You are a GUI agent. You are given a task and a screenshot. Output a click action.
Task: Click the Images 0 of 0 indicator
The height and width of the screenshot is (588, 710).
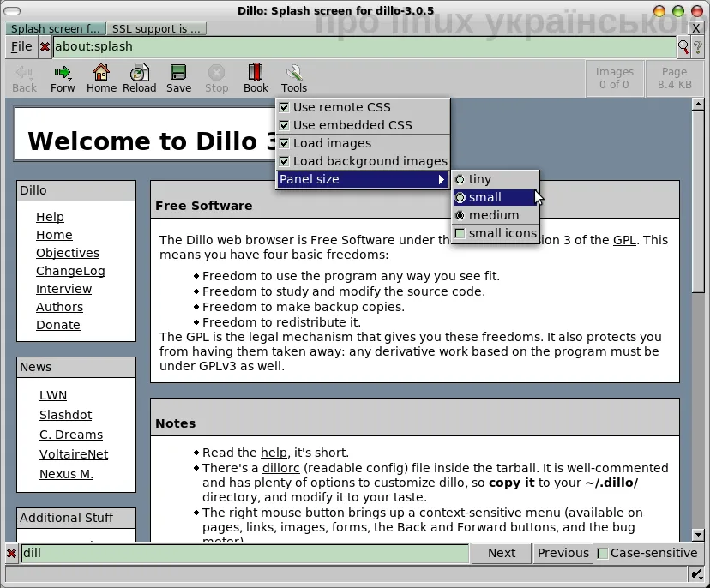coord(614,78)
